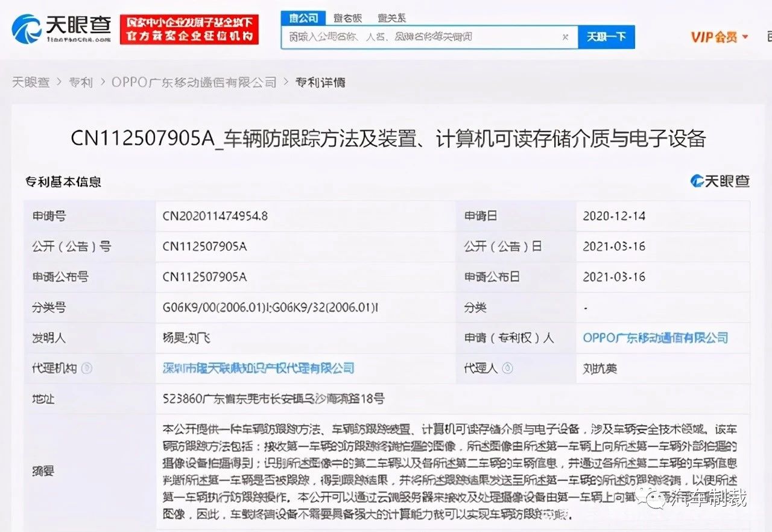Open the OPPO广东移动通信有限公司 applicant link
This screenshot has height=532, width=772.
[x=654, y=338]
